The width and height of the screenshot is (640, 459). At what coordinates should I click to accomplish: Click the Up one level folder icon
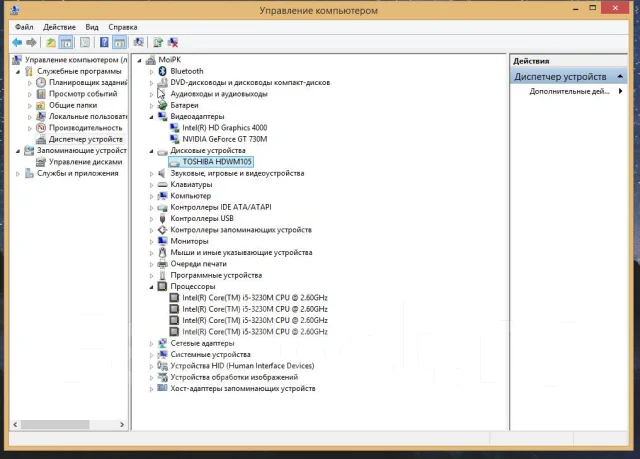51,42
